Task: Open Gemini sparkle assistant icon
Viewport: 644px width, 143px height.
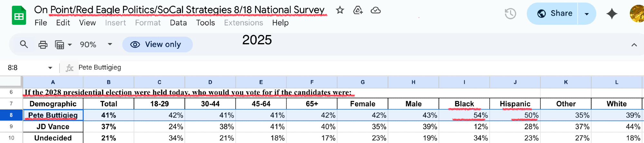Action: [x=612, y=13]
